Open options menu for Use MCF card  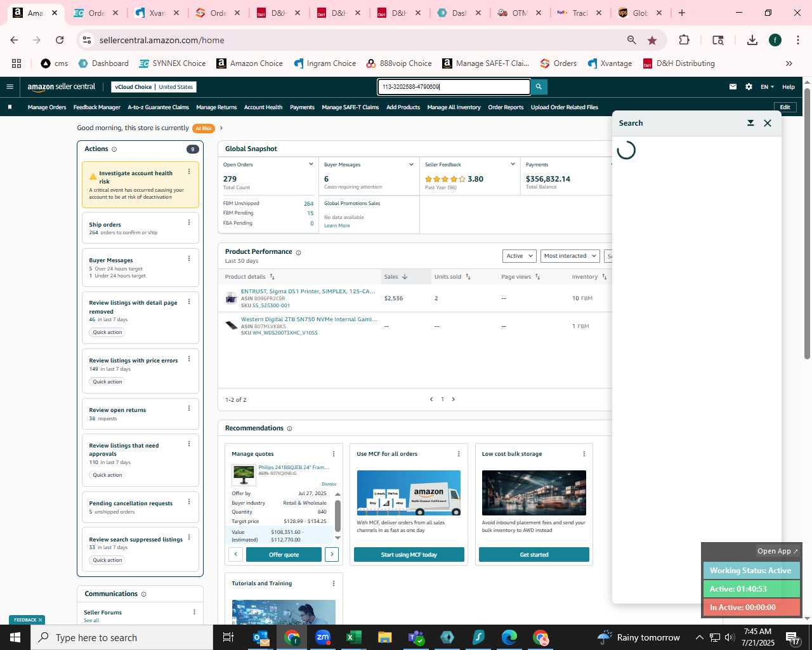tap(459, 454)
